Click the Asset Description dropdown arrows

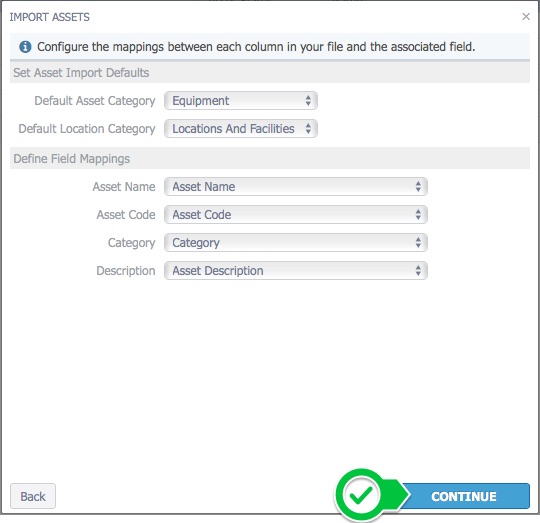point(418,270)
